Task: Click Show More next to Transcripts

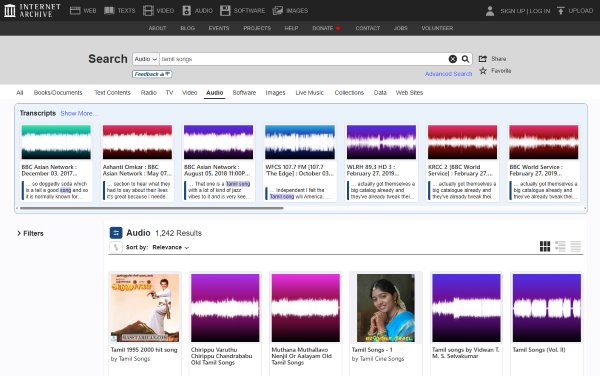Action: click(x=78, y=113)
